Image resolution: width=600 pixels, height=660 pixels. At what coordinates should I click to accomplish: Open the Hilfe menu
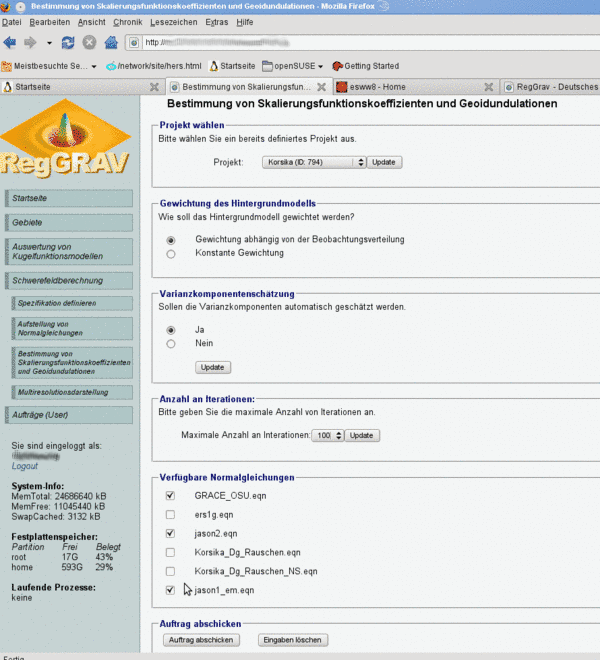pos(245,22)
